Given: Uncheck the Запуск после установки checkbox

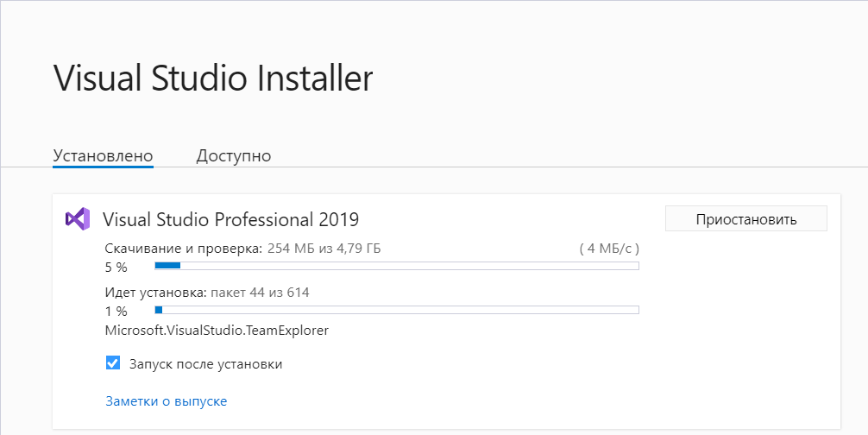Looking at the screenshot, I should pos(113,363).
